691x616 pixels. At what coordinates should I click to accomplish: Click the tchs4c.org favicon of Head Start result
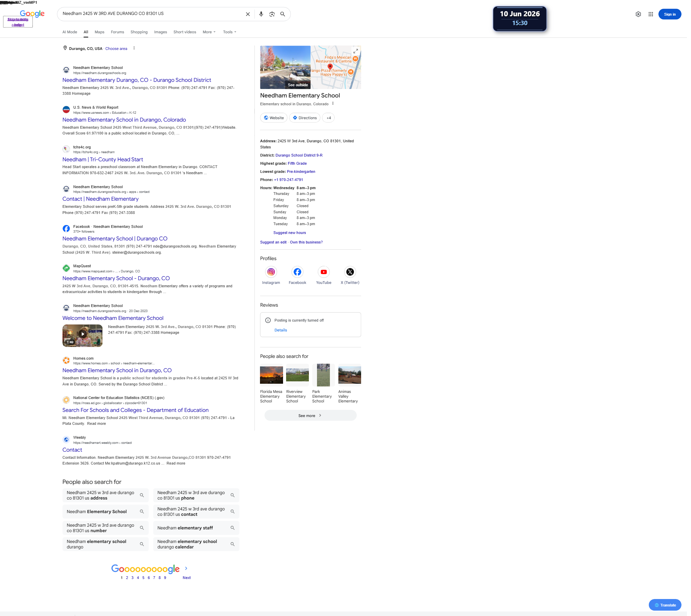coord(66,149)
